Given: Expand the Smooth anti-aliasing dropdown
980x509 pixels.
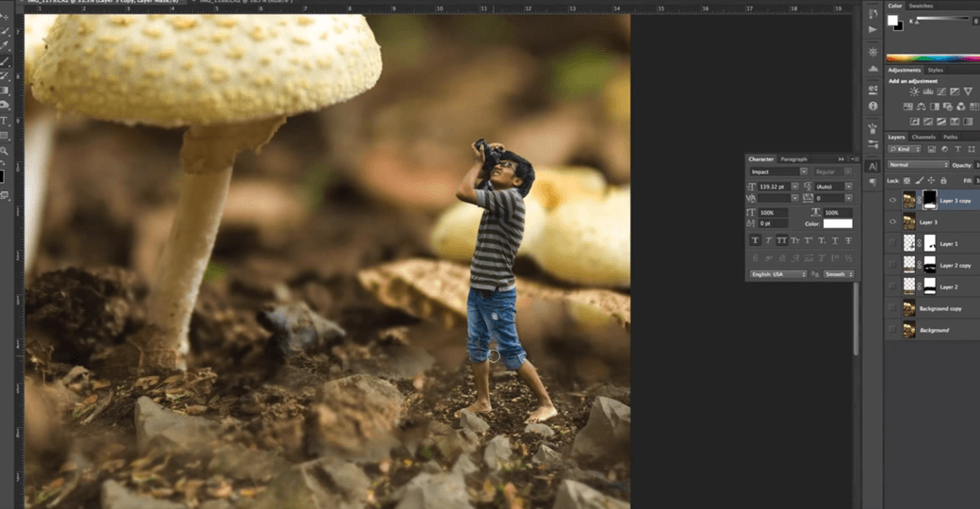Looking at the screenshot, I should point(838,274).
